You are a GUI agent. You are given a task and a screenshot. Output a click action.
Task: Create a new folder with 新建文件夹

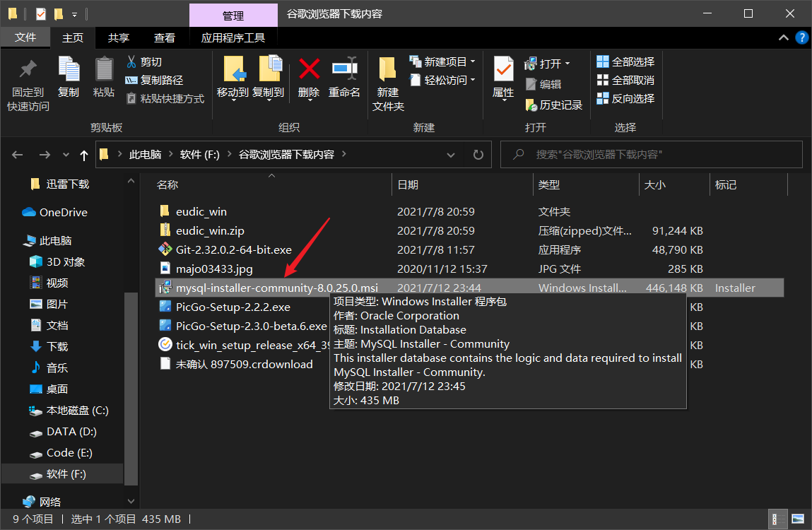point(388,85)
